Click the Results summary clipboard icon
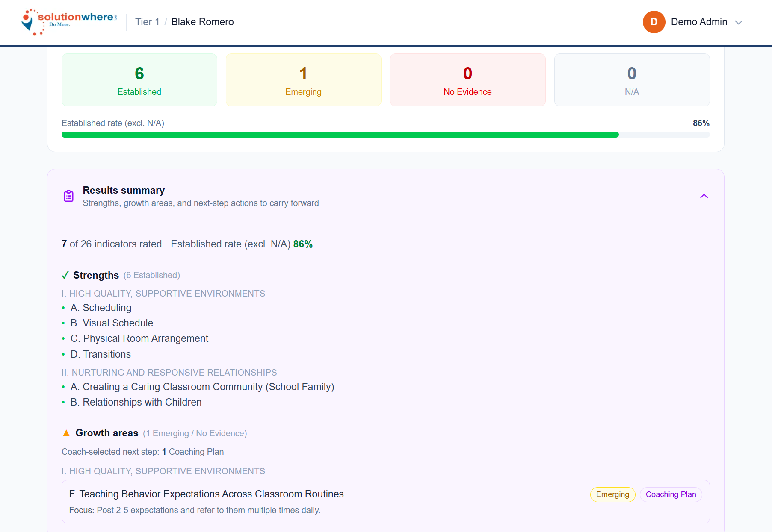The width and height of the screenshot is (772, 532). tap(68, 196)
